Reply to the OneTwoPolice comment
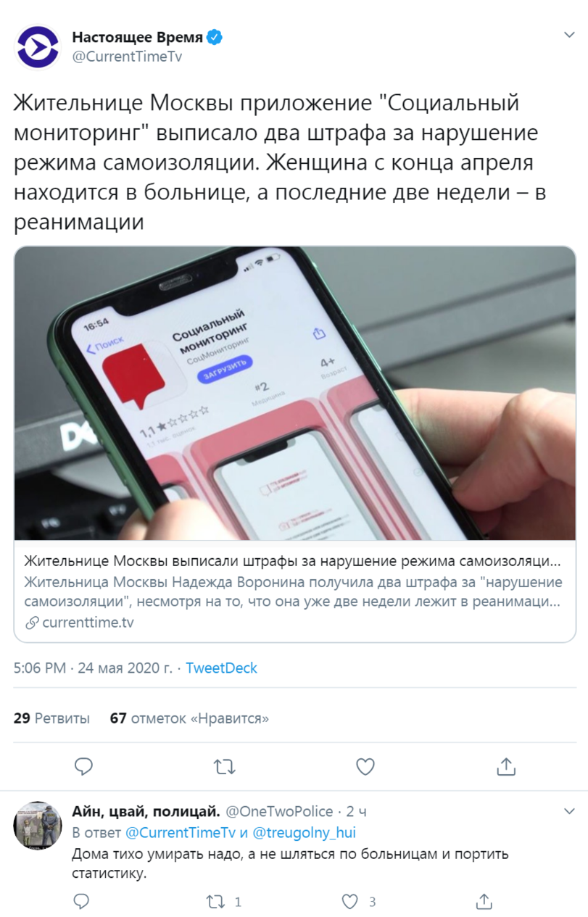The width and height of the screenshot is (588, 917). pos(82,902)
